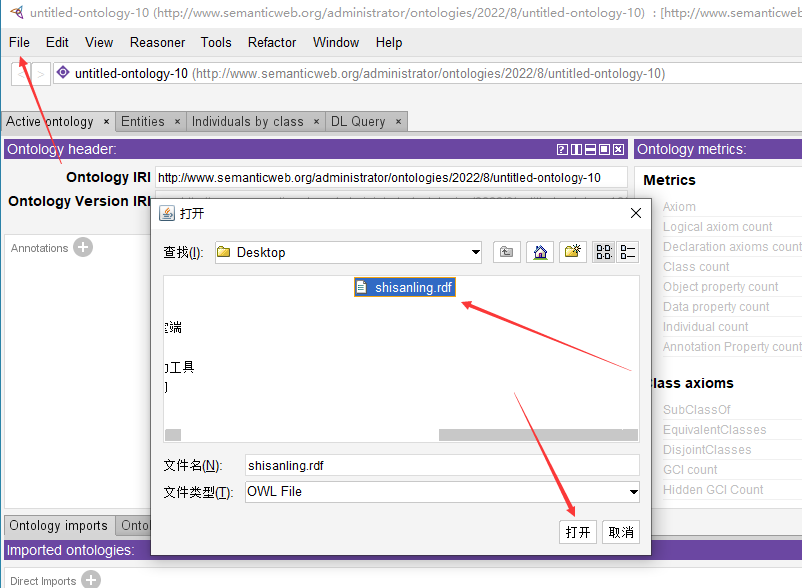Close the Active ontology tab
Image resolution: width=802 pixels, height=588 pixels.
tap(106, 122)
